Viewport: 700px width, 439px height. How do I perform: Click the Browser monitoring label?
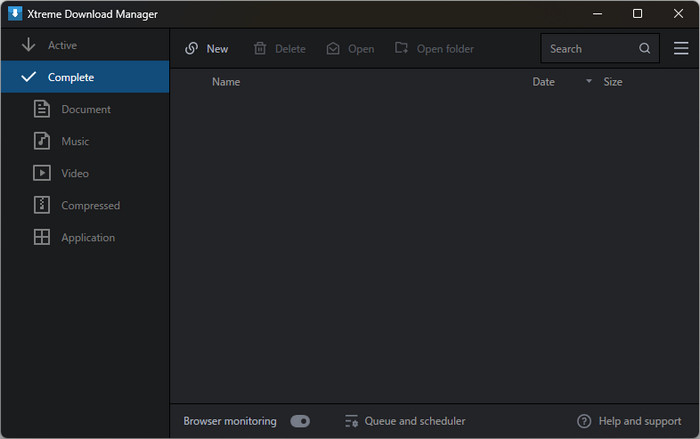click(230, 421)
